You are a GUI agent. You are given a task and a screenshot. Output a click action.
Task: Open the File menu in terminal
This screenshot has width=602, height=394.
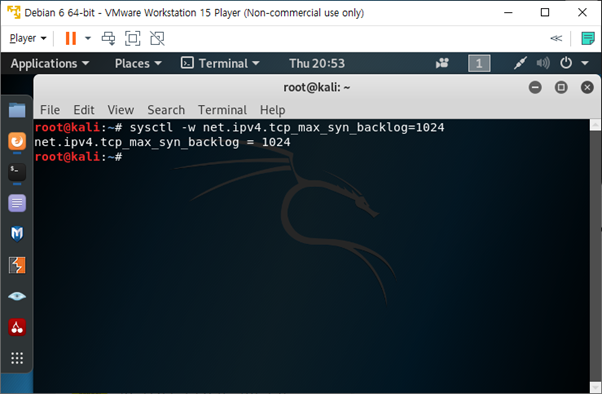tap(50, 110)
